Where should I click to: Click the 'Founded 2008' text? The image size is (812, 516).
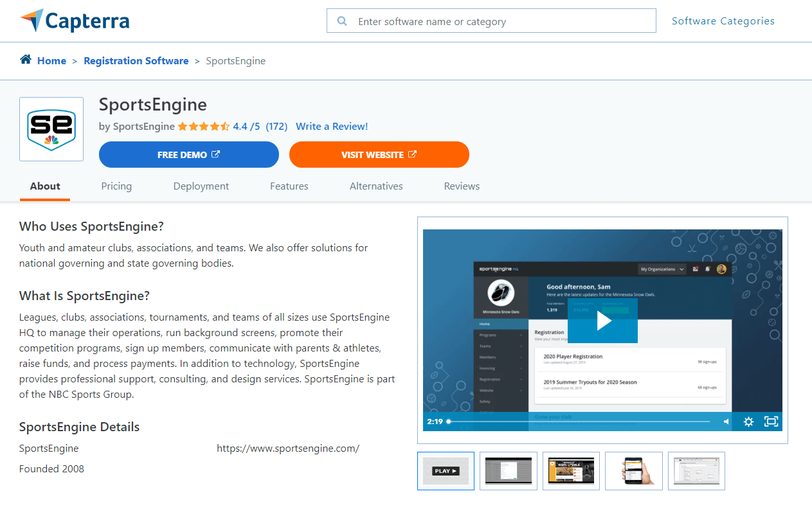tap(51, 469)
